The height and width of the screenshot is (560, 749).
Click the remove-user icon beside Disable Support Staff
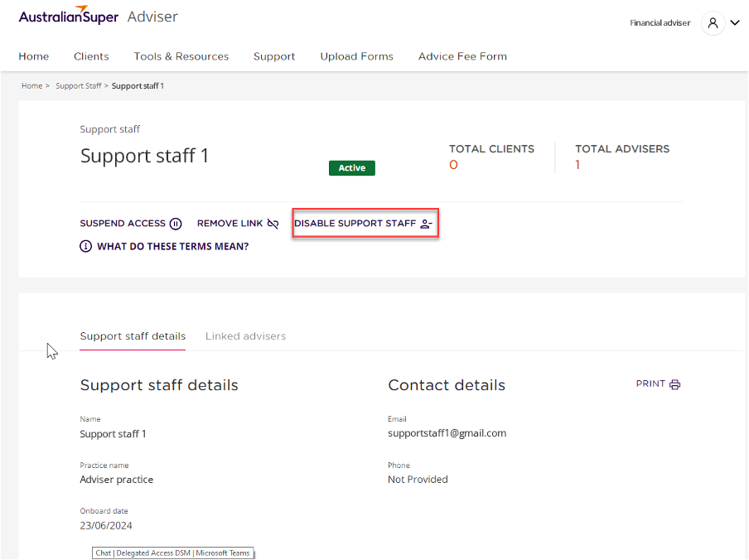point(426,224)
